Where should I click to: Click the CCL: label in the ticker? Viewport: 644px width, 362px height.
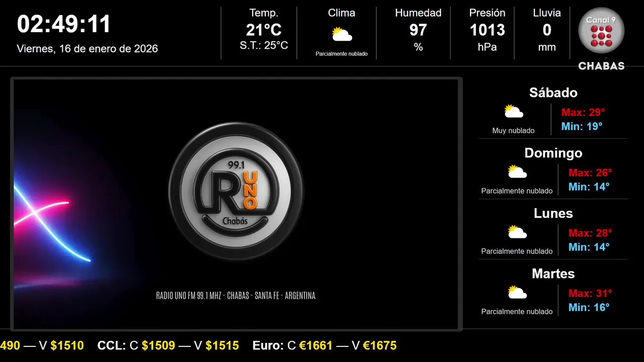(x=112, y=345)
